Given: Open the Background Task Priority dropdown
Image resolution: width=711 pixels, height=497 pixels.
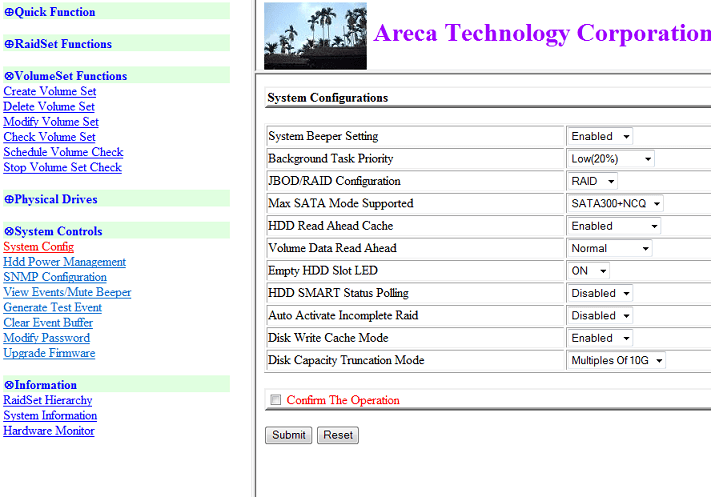Looking at the screenshot, I should pos(610,159).
